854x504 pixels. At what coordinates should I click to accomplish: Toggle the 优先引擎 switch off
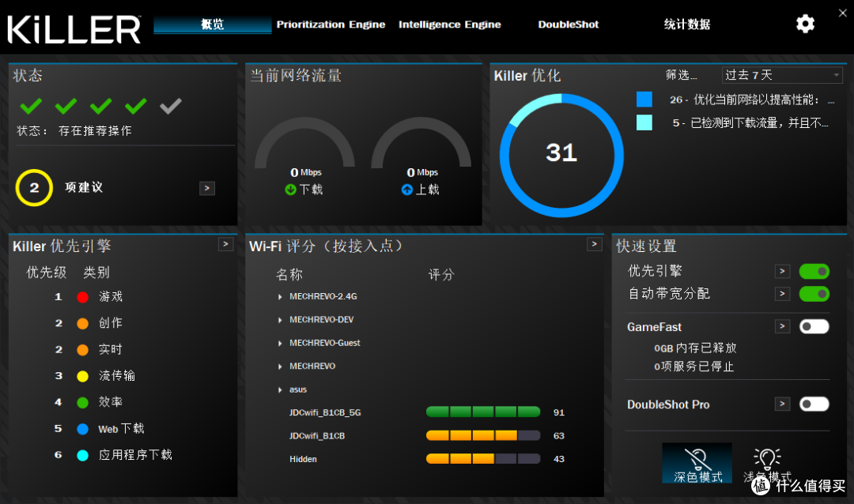[814, 271]
